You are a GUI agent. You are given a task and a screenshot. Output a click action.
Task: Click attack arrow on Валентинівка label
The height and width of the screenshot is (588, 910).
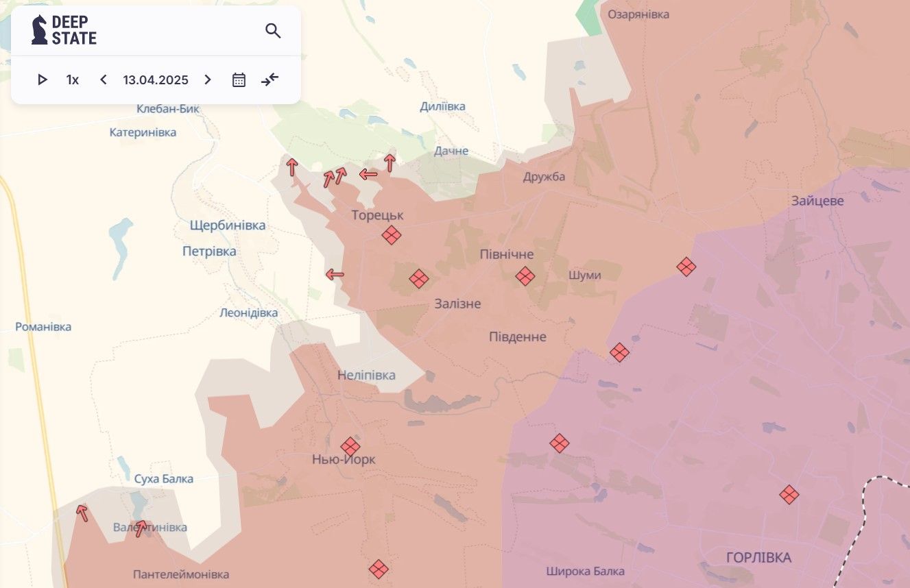point(141,528)
